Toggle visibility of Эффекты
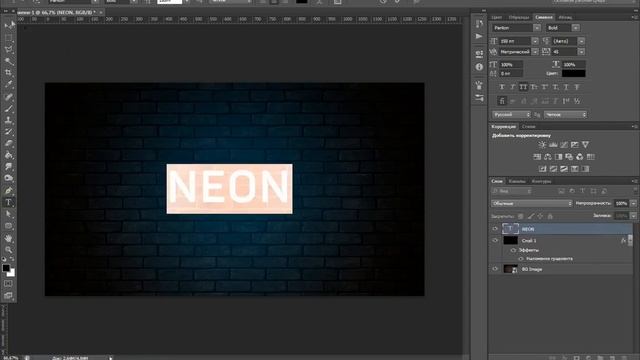640x360 pixels. [513, 250]
